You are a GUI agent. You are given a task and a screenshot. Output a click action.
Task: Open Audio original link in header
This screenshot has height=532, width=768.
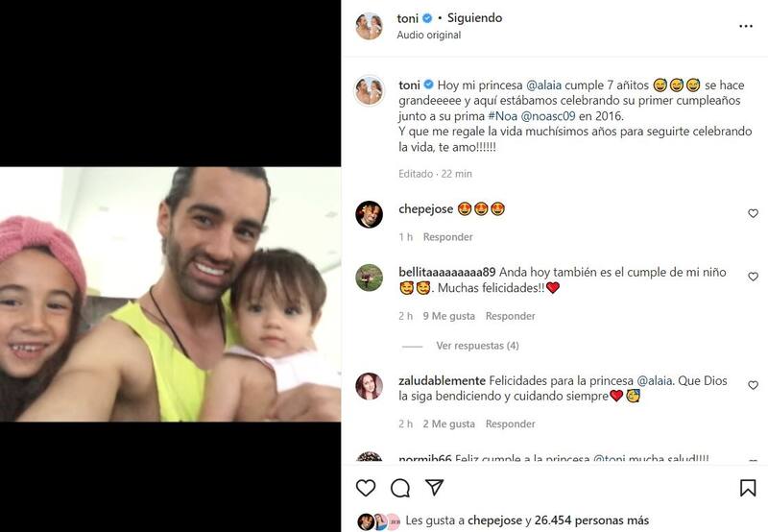(428, 36)
